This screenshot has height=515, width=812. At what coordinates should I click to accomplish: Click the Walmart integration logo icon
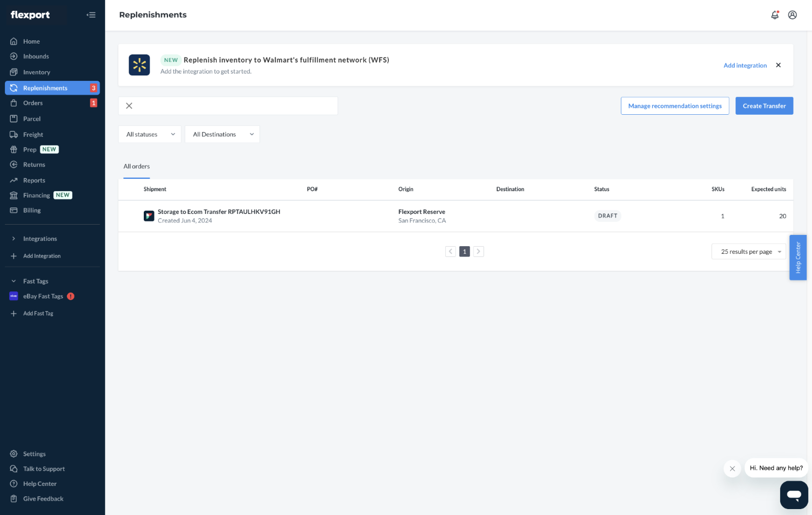click(x=139, y=65)
